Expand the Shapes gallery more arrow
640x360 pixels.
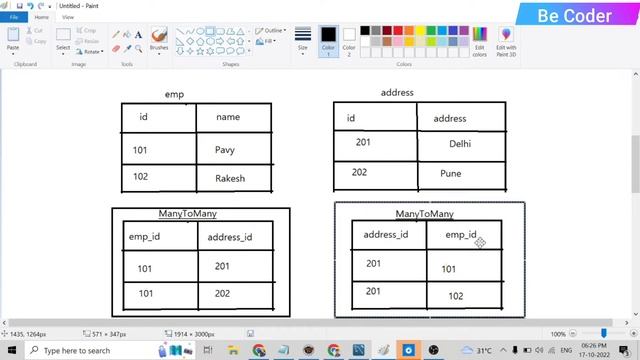point(249,51)
